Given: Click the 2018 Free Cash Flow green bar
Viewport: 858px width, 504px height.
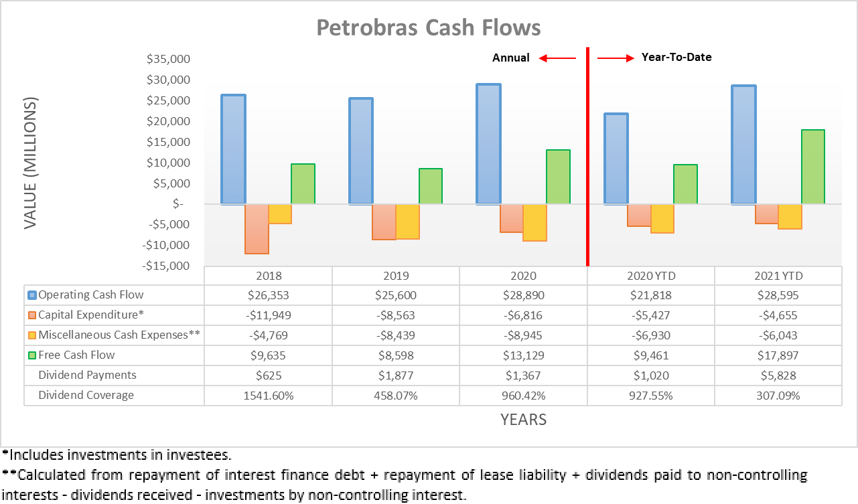Looking at the screenshot, I should point(303,183).
